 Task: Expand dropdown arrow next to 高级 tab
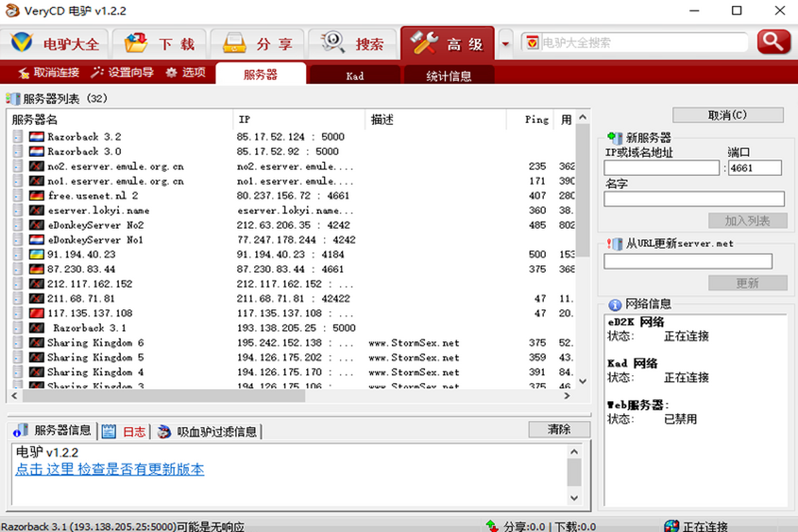(x=505, y=44)
